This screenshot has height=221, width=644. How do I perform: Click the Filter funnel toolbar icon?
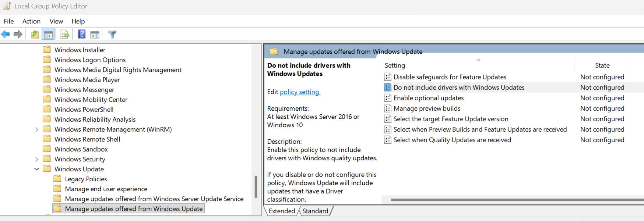(x=112, y=35)
